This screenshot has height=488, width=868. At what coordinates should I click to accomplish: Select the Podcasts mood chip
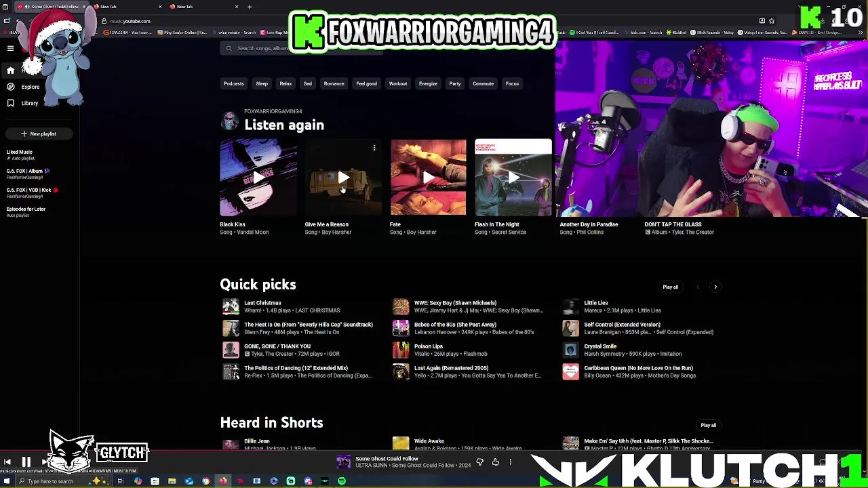[234, 84]
